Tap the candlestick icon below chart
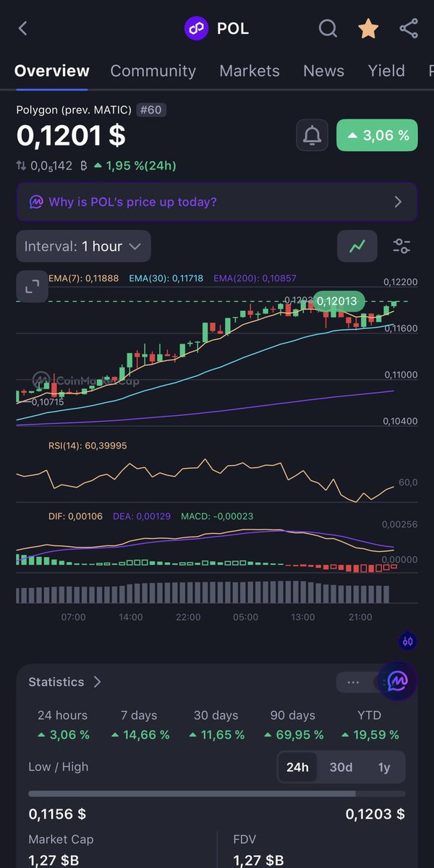Viewport: 434px width, 868px height. click(408, 641)
